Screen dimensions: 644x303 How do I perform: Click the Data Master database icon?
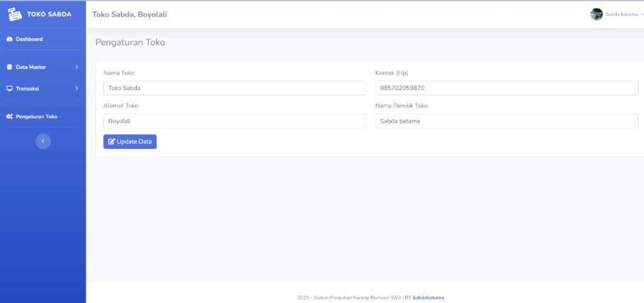(x=9, y=67)
